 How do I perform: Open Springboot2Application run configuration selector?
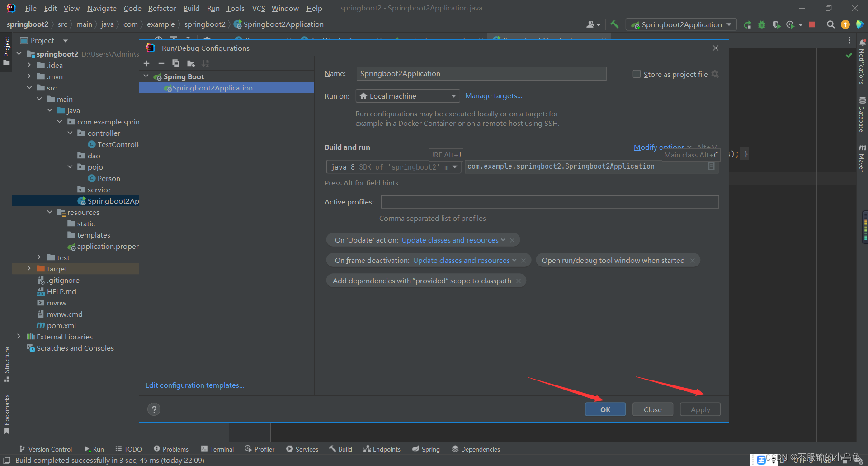pos(681,24)
